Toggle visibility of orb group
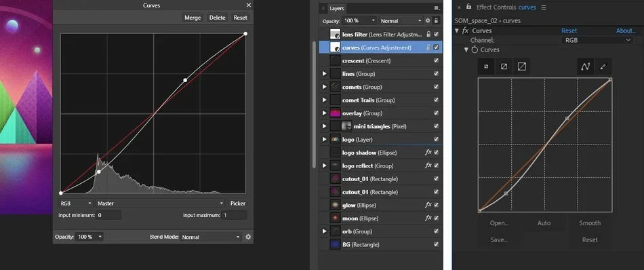The width and height of the screenshot is (644, 270). pos(436,231)
